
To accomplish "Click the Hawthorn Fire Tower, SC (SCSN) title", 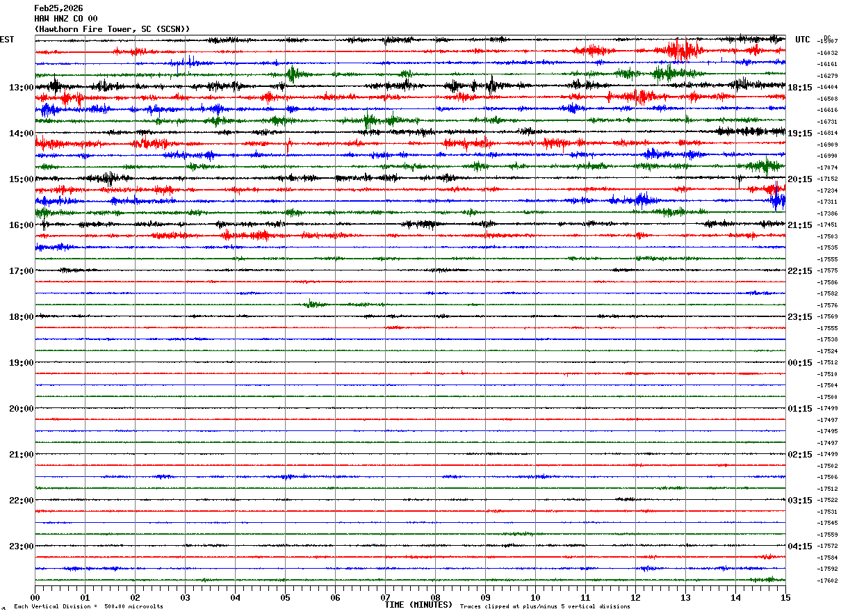I will point(112,29).
